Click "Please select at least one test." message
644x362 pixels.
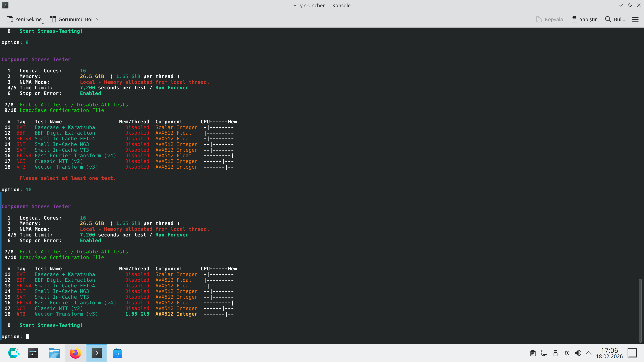coord(67,178)
